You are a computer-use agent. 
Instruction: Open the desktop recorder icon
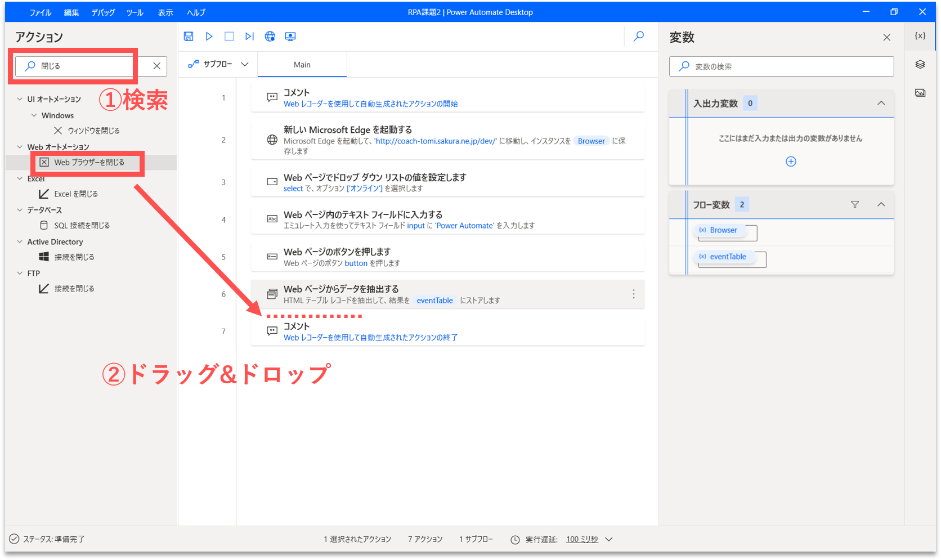[290, 37]
